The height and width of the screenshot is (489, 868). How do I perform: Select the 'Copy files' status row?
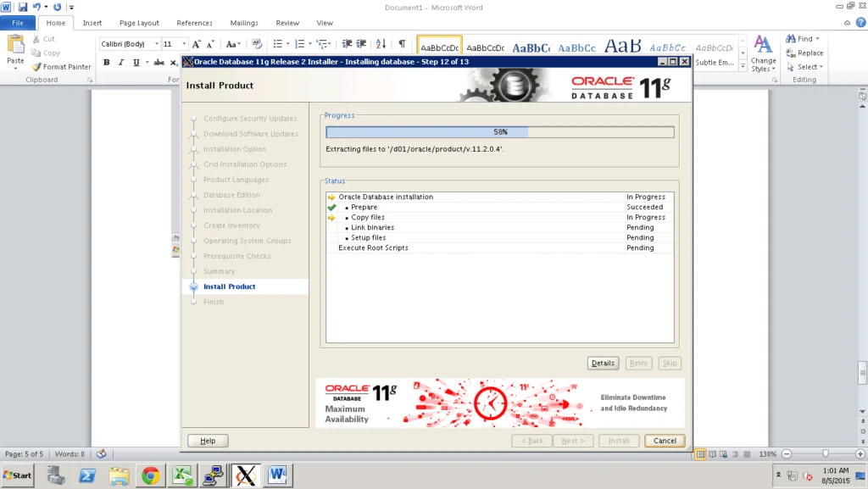point(500,218)
